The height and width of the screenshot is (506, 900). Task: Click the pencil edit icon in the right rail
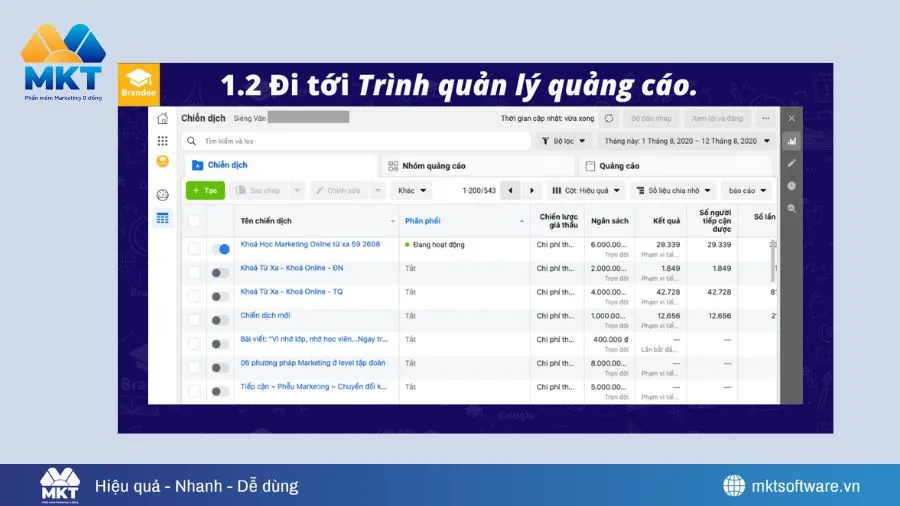pos(792,164)
